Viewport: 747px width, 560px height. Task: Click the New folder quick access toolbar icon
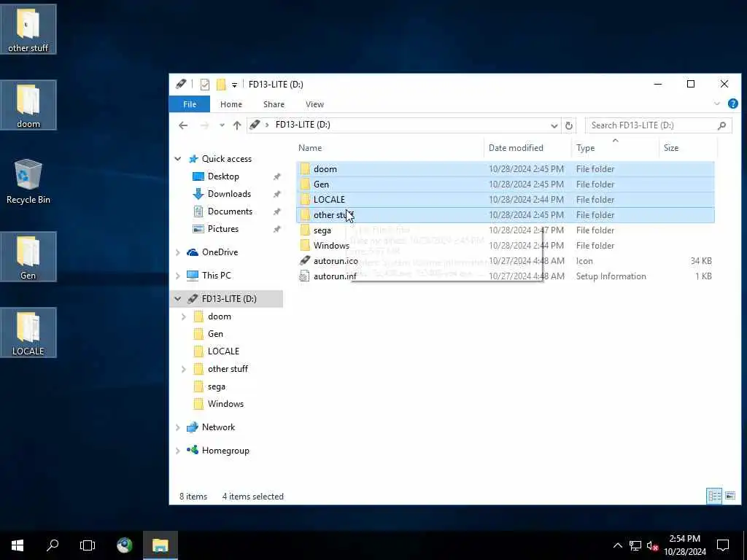[x=221, y=85]
